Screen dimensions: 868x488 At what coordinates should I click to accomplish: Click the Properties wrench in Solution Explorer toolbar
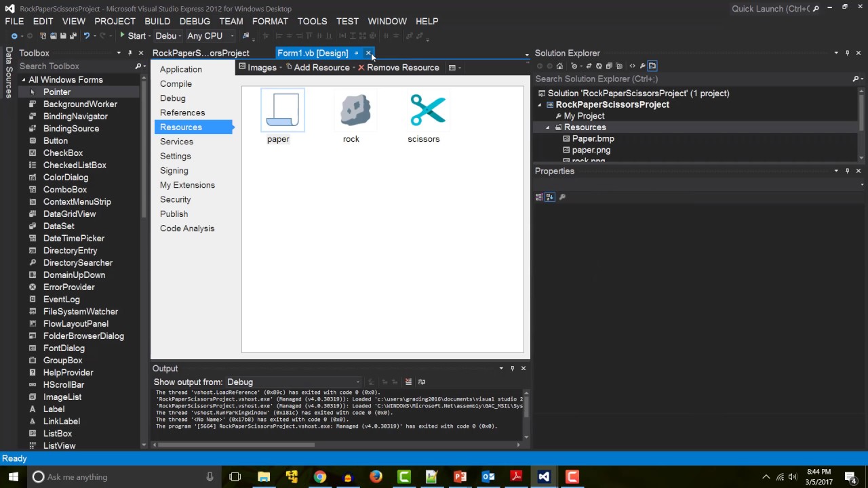point(642,66)
